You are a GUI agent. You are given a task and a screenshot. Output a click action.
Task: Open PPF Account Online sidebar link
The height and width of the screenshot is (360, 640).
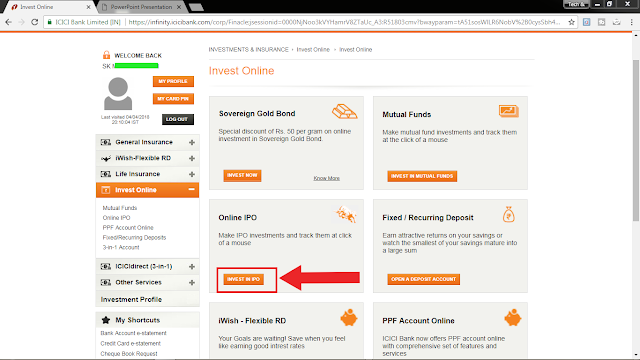click(x=128, y=228)
